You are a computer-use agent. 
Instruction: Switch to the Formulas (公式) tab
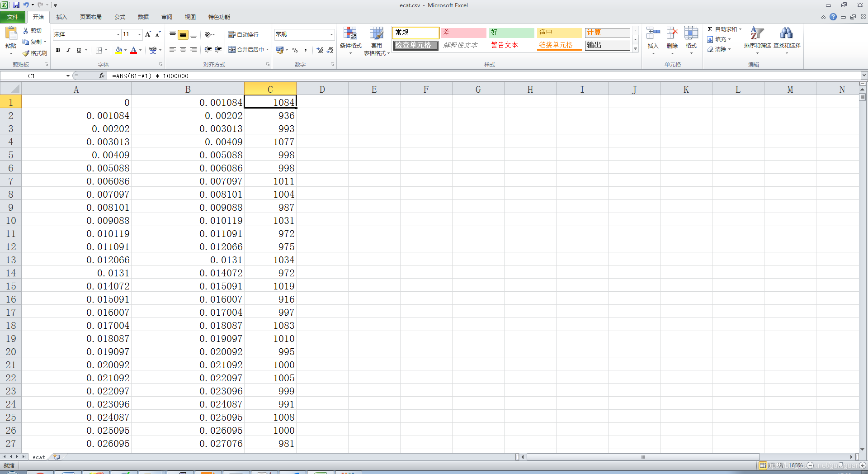pyautogui.click(x=120, y=17)
